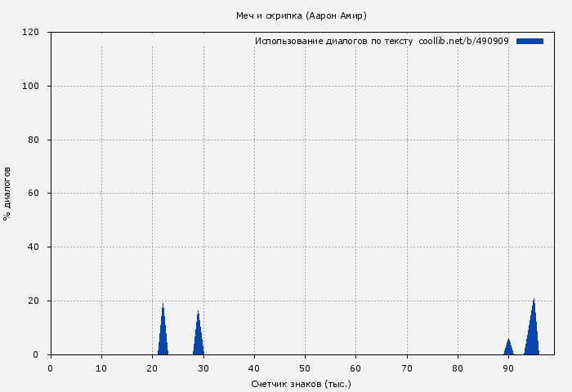Click the legend text "Использование диалогов по тексту"
Viewport: 572px width, 392px height.
(333, 41)
